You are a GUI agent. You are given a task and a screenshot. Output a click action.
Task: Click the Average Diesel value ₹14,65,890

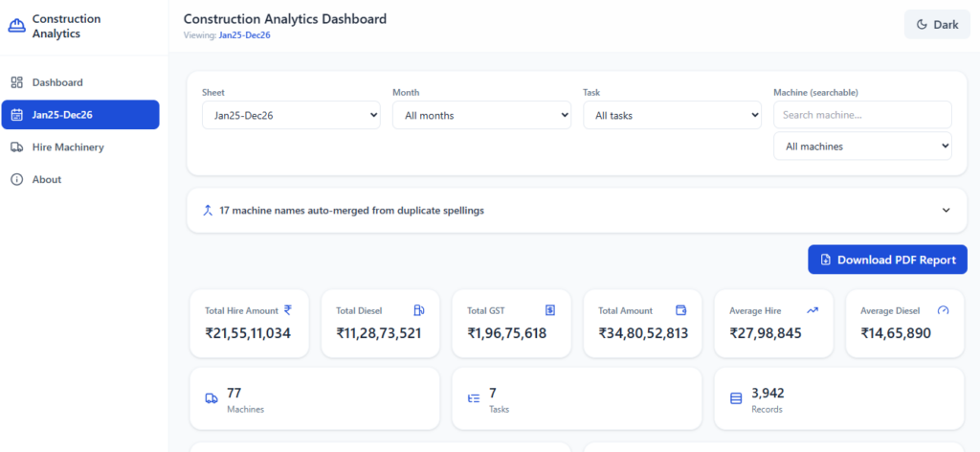click(x=896, y=333)
